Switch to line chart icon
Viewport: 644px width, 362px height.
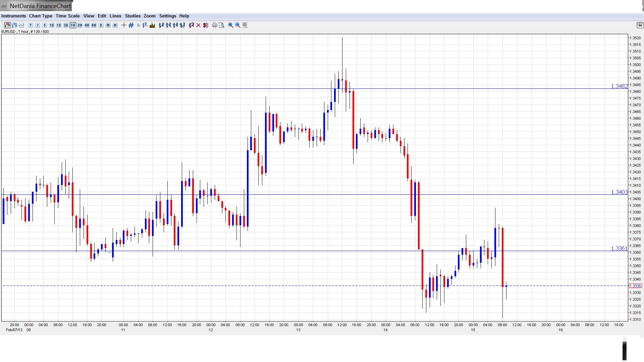pos(22,25)
